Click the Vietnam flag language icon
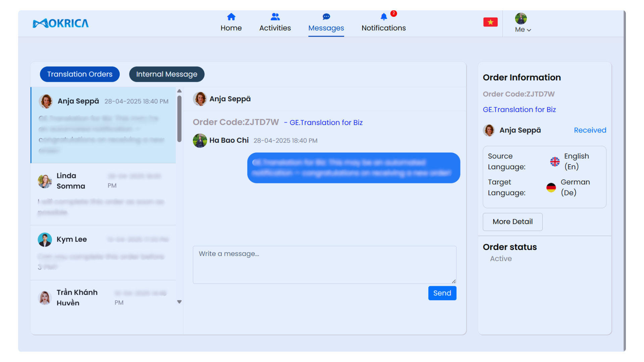 coord(490,22)
